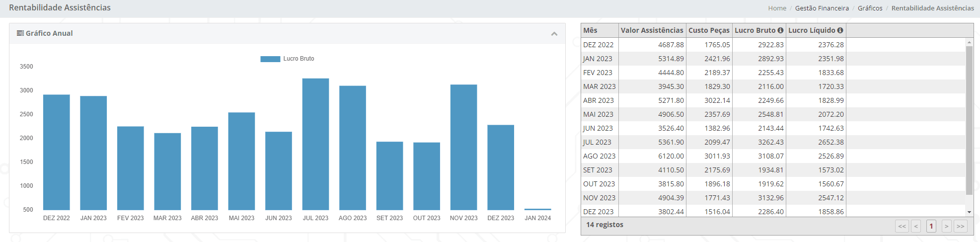Sort by Custo Peças column header
980x242 pixels.
click(x=709, y=30)
